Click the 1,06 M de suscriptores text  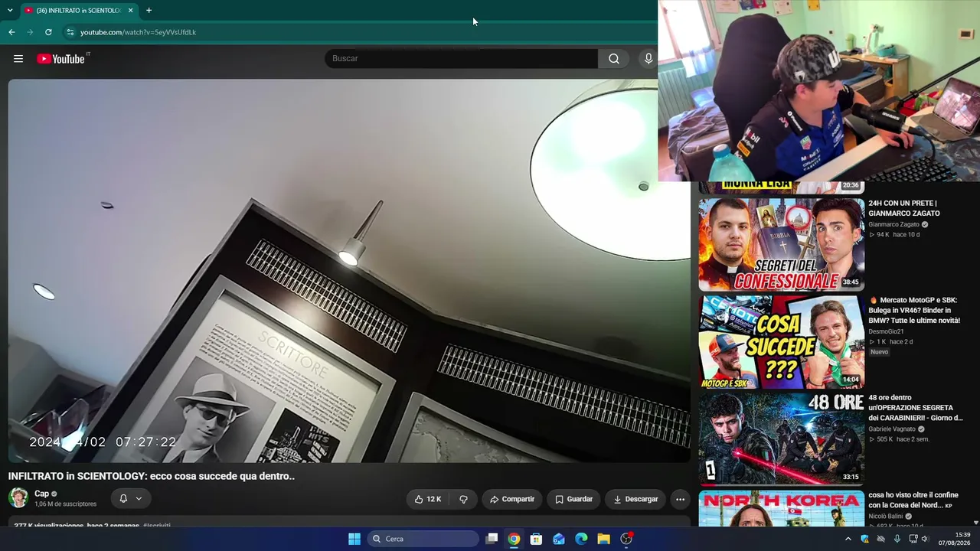coord(65,504)
